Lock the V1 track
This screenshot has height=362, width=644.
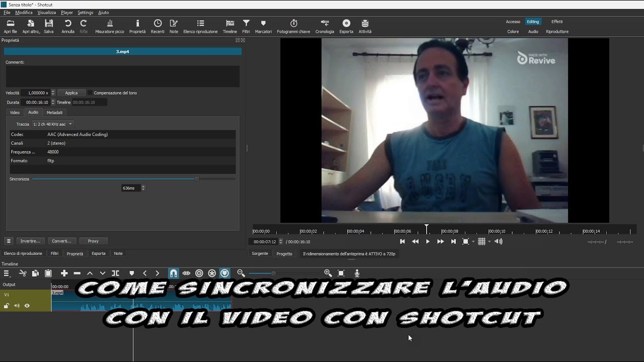[x=7, y=306]
